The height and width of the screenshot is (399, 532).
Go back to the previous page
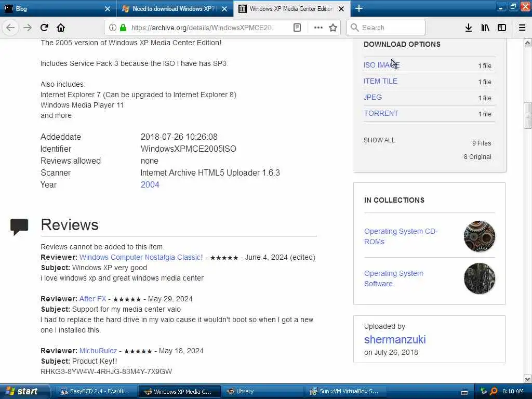[x=10, y=28]
